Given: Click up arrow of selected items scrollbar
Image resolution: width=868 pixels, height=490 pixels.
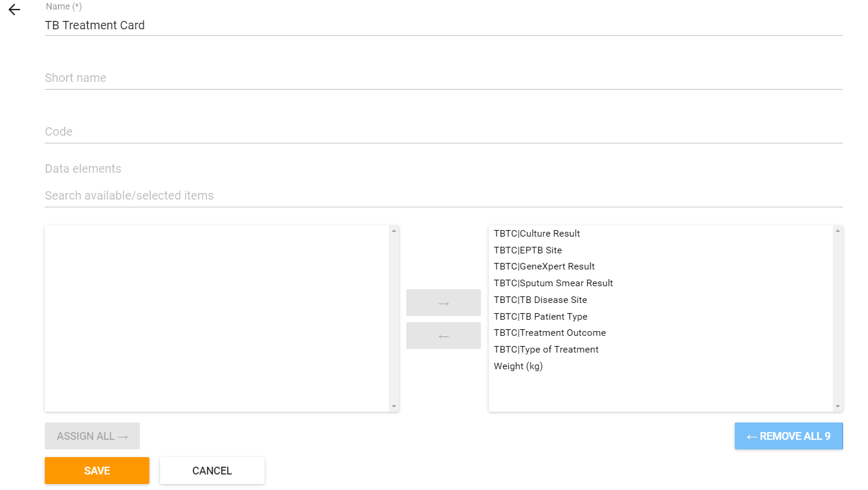Looking at the screenshot, I should click(x=838, y=231).
